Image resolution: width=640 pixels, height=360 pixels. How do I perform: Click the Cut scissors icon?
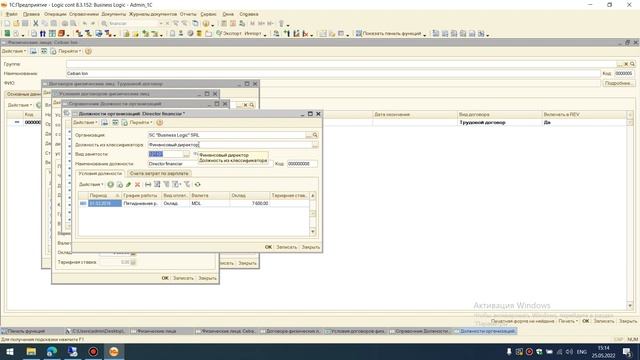pyautogui.click(x=36, y=24)
